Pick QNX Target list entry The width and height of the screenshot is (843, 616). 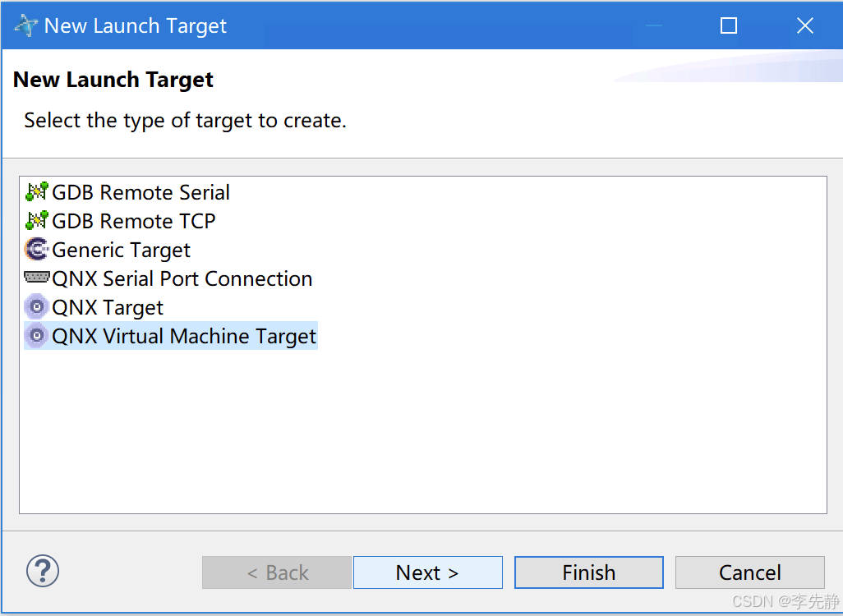click(x=108, y=307)
